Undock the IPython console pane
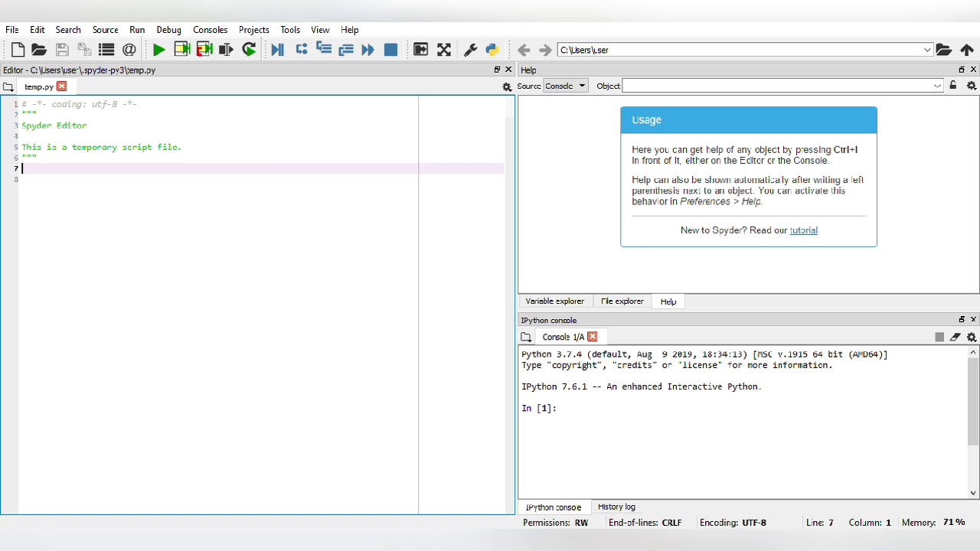Viewport: 980px width, 551px height. (962, 320)
